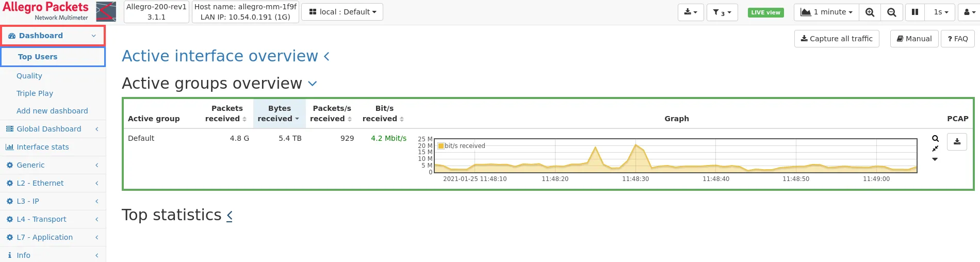Zoom out on the time range
The width and height of the screenshot is (980, 262).
(x=891, y=12)
